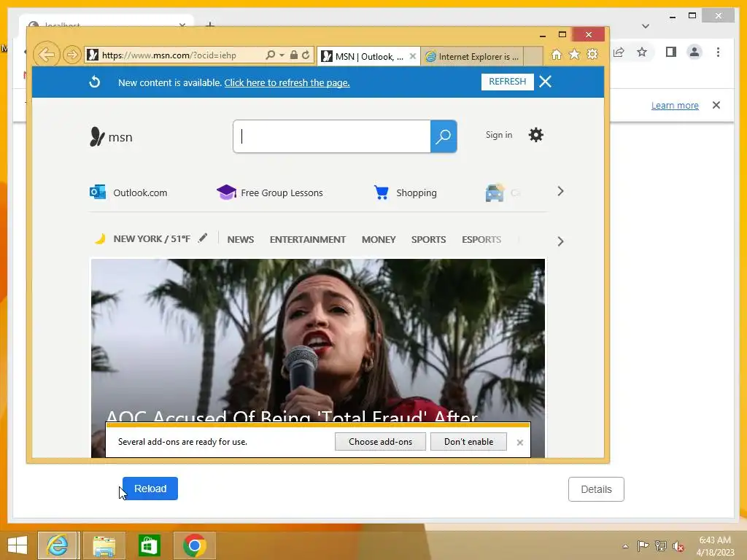Screen dimensions: 747x560
Task: Open Chrome tab search chevron
Action: click(645, 26)
